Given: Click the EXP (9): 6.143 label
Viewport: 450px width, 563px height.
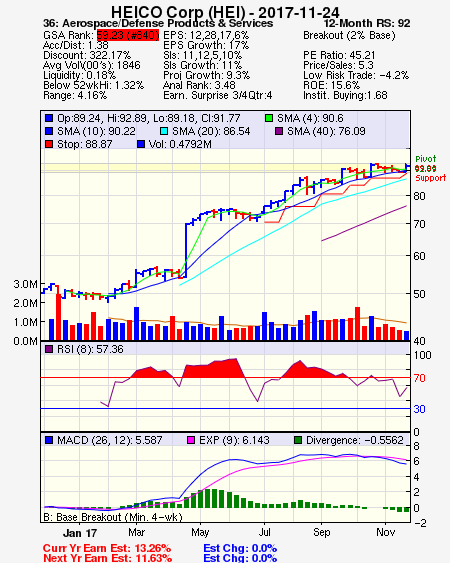Looking at the screenshot, I should click(x=234, y=440).
